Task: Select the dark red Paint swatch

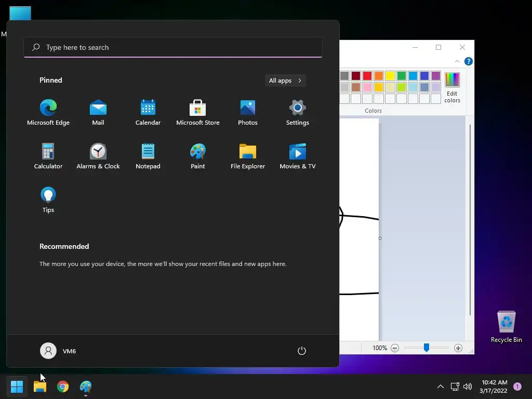Action: point(355,76)
